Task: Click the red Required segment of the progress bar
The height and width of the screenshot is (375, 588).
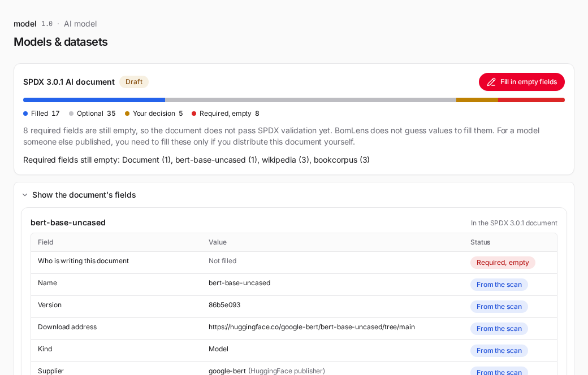Action: pos(531,100)
